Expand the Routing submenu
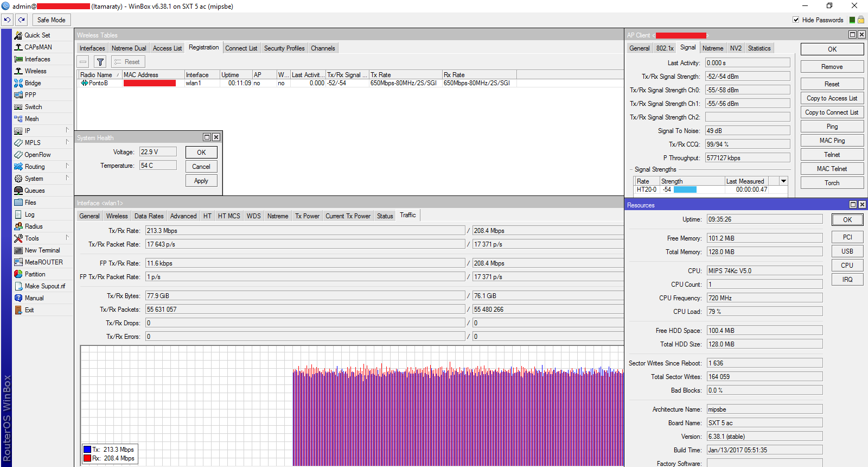Image resolution: width=868 pixels, height=467 pixels. [x=67, y=166]
